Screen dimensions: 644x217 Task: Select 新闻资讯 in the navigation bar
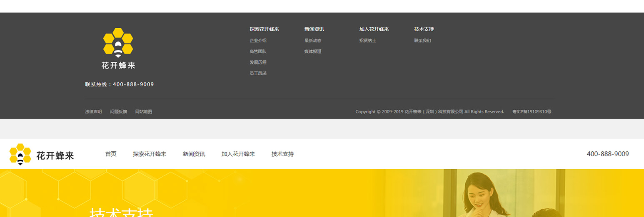click(x=194, y=154)
